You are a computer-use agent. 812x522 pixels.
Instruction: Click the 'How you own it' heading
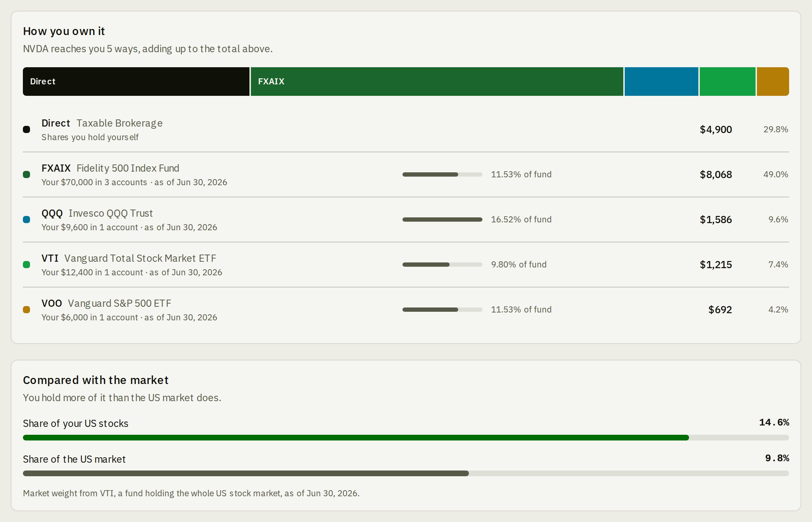(64, 31)
